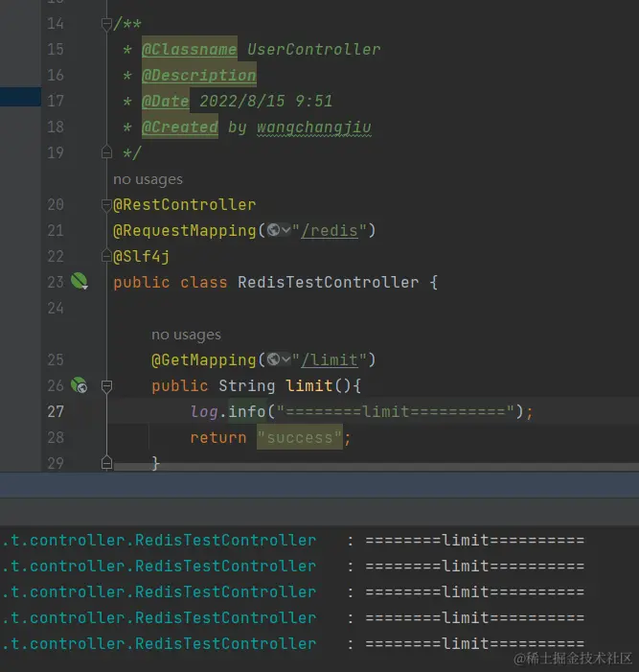639x672 pixels.
Task: Expand the dropdown chevron beside the /redis globe
Action: [285, 231]
